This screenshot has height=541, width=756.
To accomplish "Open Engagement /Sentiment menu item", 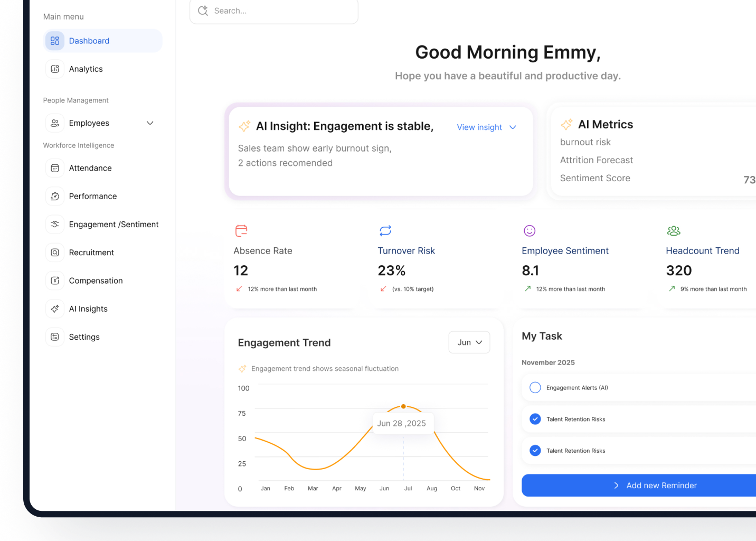I will tap(114, 225).
